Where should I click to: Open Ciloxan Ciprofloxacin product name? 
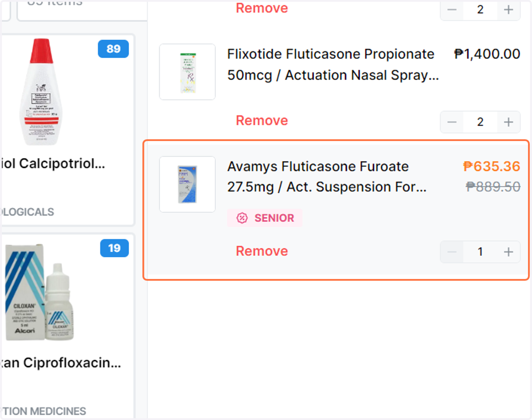click(61, 363)
